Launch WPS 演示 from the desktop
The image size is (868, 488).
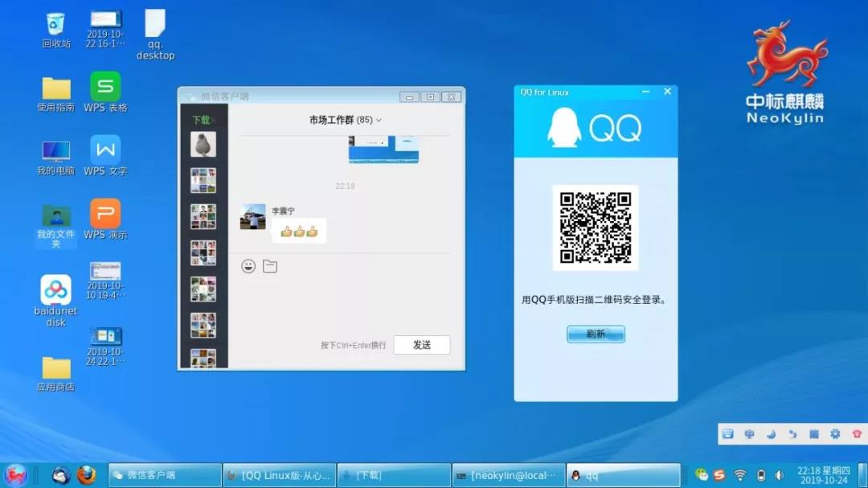tap(105, 219)
